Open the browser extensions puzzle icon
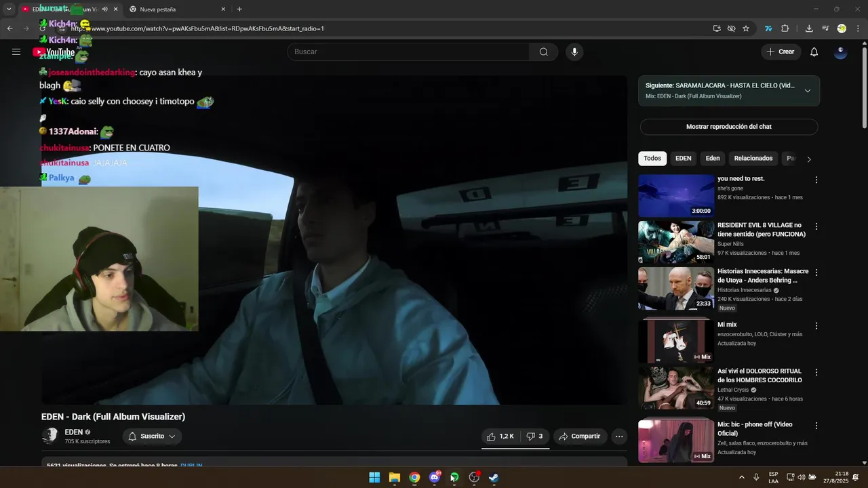Image resolution: width=868 pixels, height=488 pixels. [785, 28]
